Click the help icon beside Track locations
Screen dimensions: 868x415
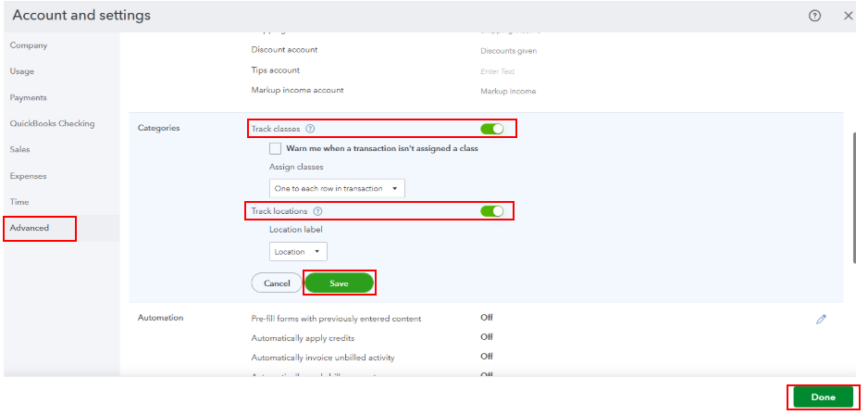tap(317, 212)
